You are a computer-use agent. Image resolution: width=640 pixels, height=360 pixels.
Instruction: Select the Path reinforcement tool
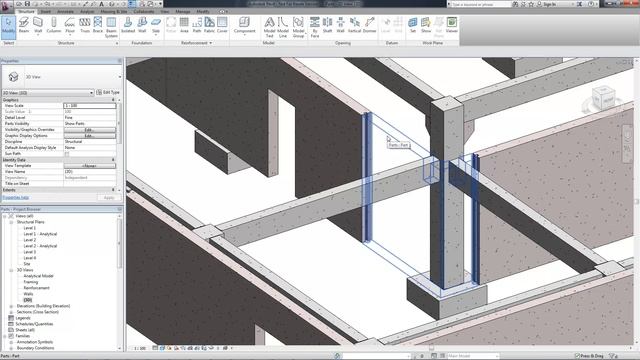pyautogui.click(x=197, y=25)
